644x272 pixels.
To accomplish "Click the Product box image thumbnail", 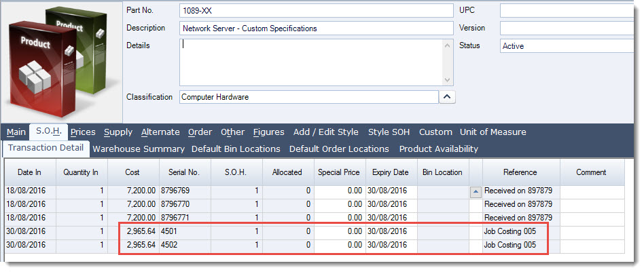I will tap(62, 62).
